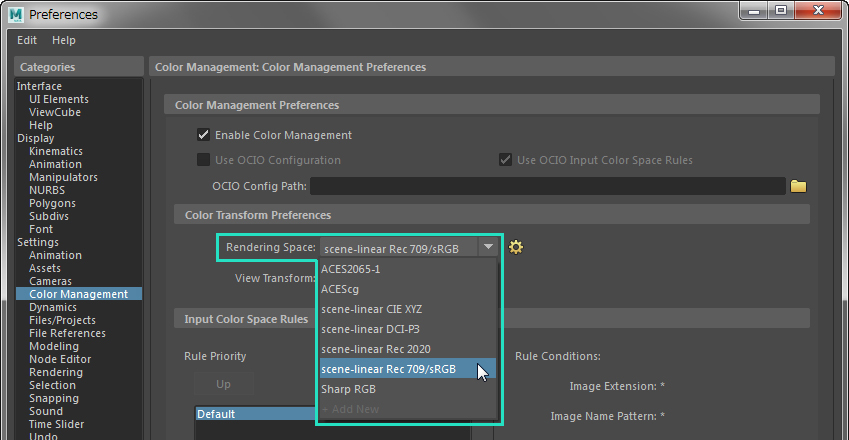Screen dimensions: 849x440
Task: Choose Sharp RGB rendering space
Action: click(407, 389)
